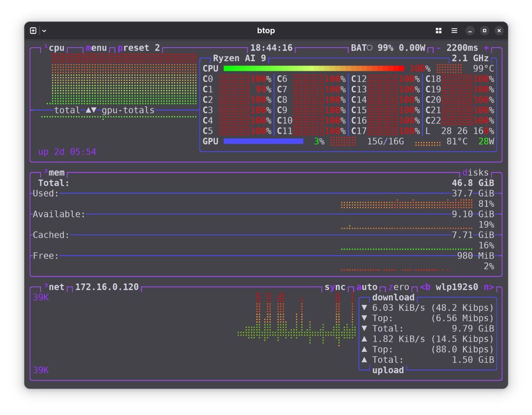Viewport: 532px width, 415px height.
Task: Select the 99°C CPU temperature reading
Action: point(484,69)
